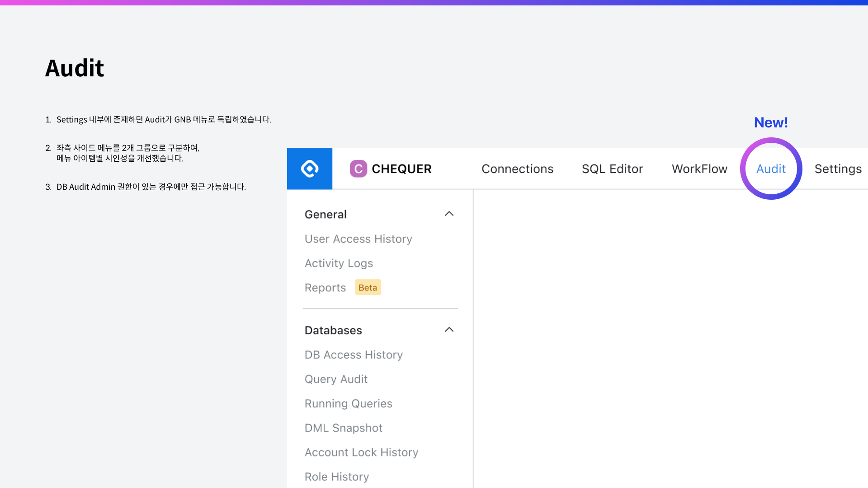Image resolution: width=868 pixels, height=488 pixels.
Task: Open DML Snapshot page
Action: coord(343,428)
